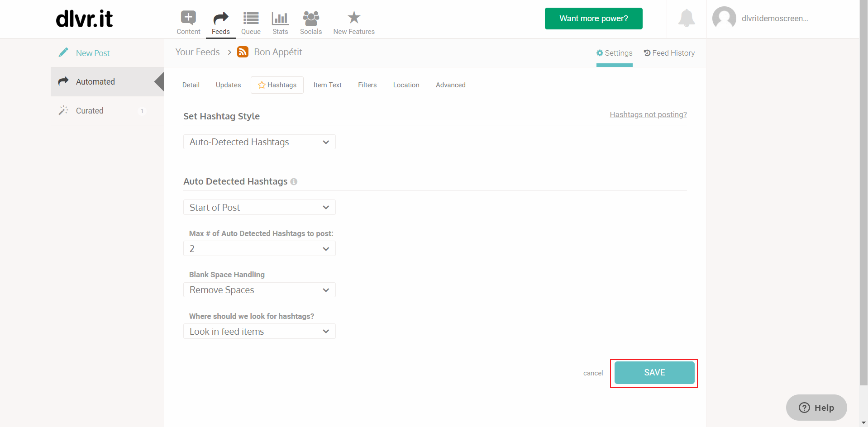
Task: Click the Feed History clock icon
Action: (x=647, y=53)
